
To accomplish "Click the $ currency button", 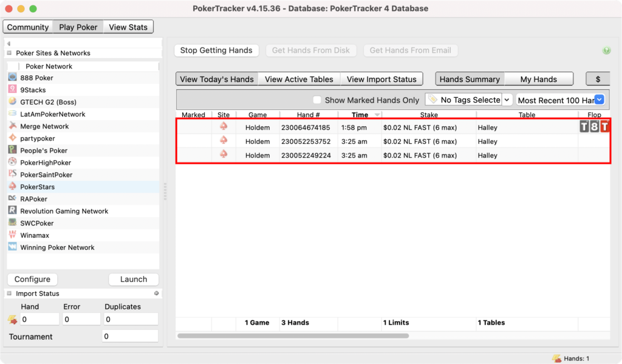I will (598, 79).
